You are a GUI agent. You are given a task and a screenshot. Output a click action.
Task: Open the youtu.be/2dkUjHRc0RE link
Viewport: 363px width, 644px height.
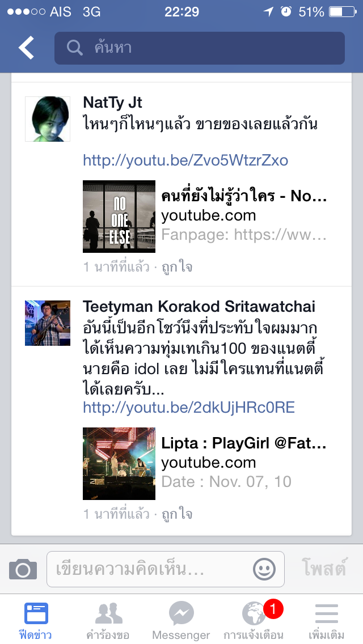[x=189, y=408]
